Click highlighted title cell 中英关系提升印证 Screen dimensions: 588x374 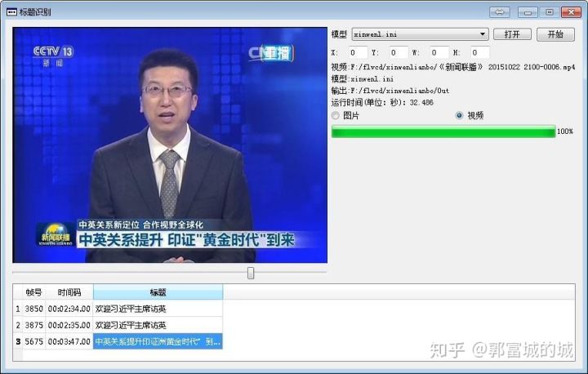pos(158,341)
